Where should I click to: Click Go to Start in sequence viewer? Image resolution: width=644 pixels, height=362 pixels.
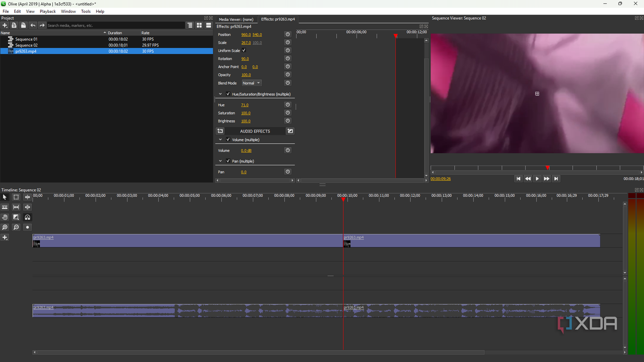(518, 179)
